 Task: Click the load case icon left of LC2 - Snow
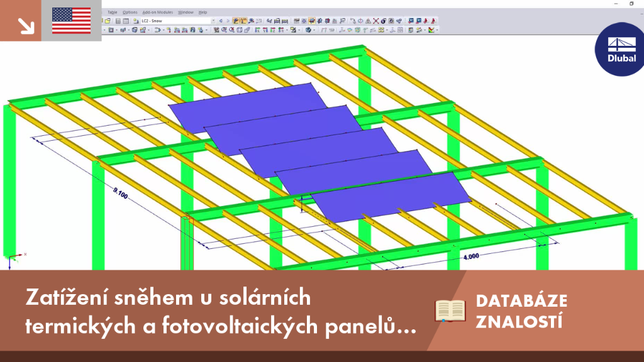(136, 21)
